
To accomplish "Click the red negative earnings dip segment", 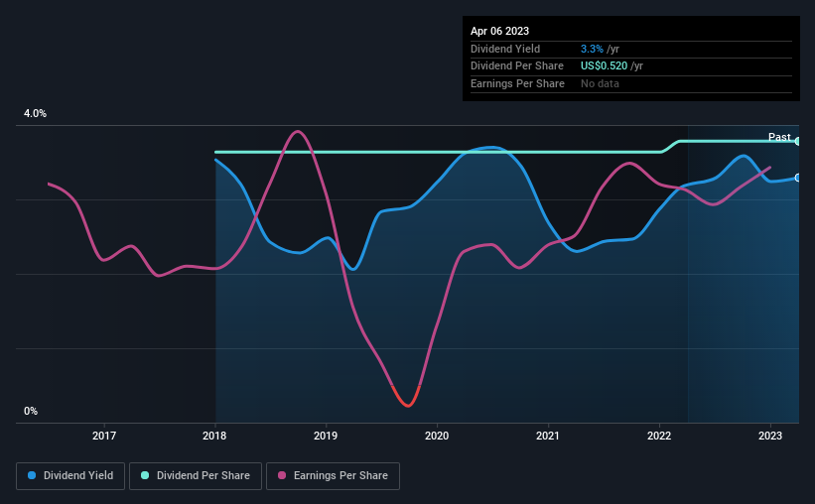I will [x=406, y=399].
